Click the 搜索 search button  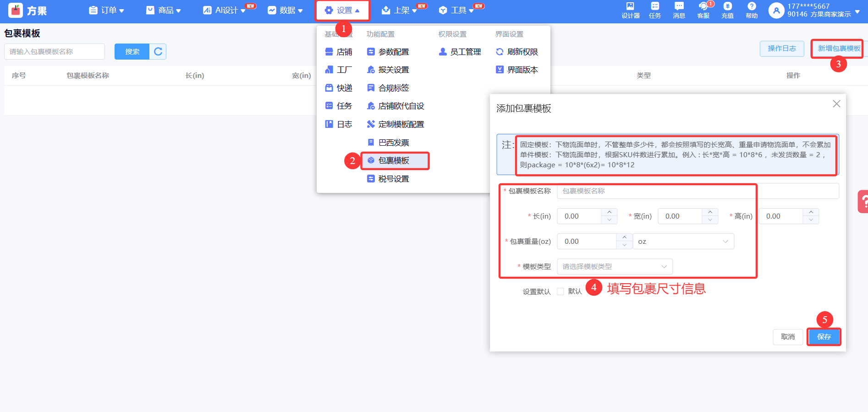[x=132, y=52]
